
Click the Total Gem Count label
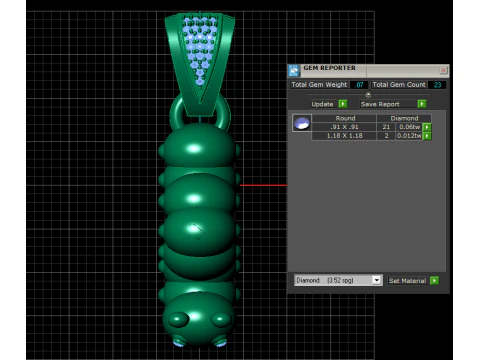click(x=399, y=85)
